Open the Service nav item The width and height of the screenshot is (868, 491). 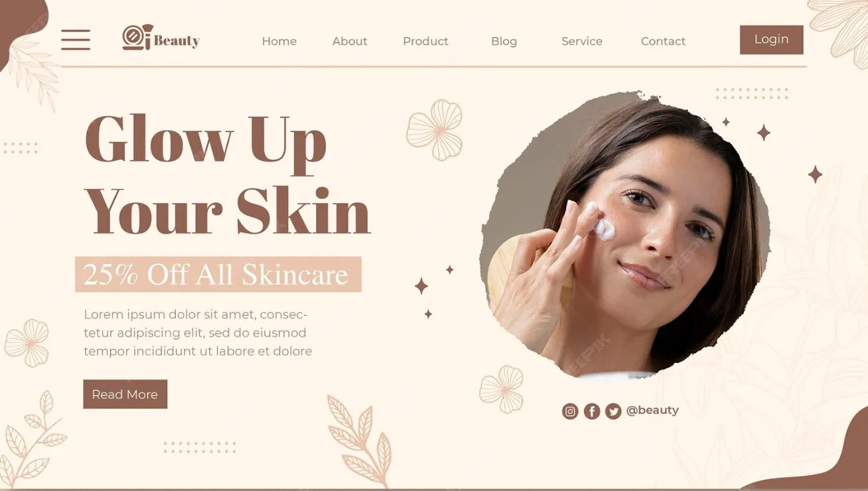click(582, 41)
